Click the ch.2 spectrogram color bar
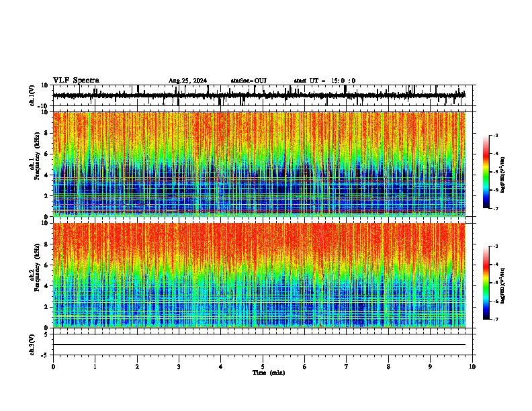 pyautogui.click(x=486, y=283)
